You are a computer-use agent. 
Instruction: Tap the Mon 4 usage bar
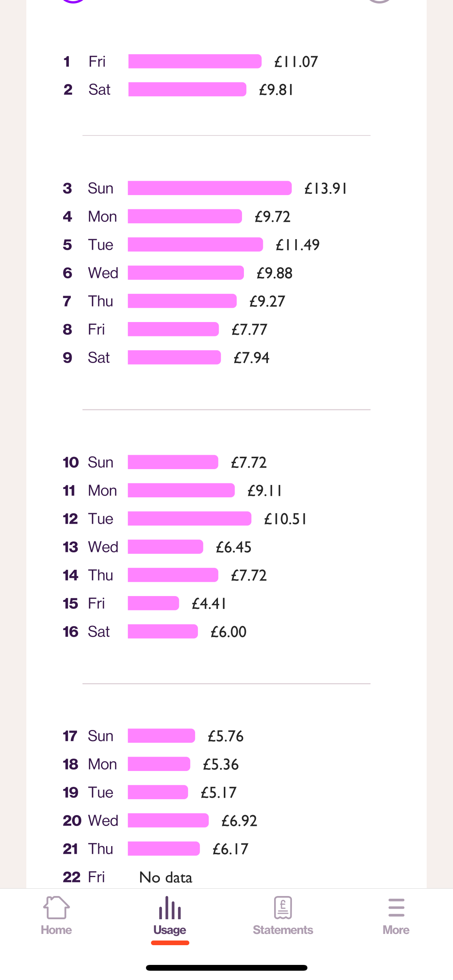(185, 216)
